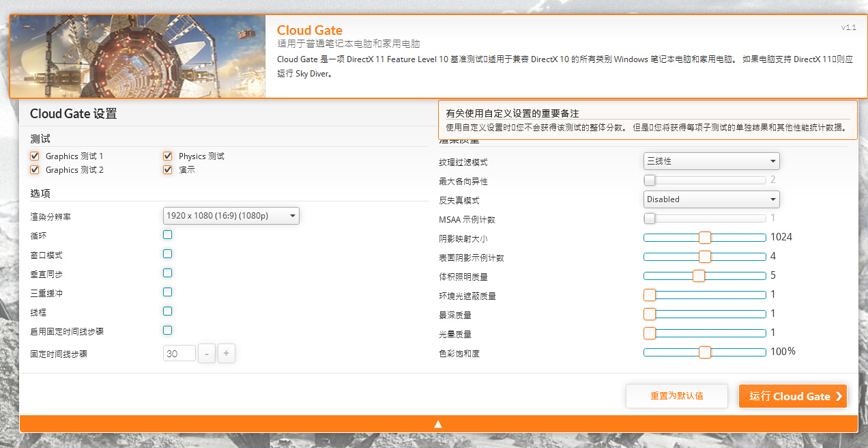Enable the 三重缓冲 checkbox
The image size is (868, 448).
coord(167,292)
